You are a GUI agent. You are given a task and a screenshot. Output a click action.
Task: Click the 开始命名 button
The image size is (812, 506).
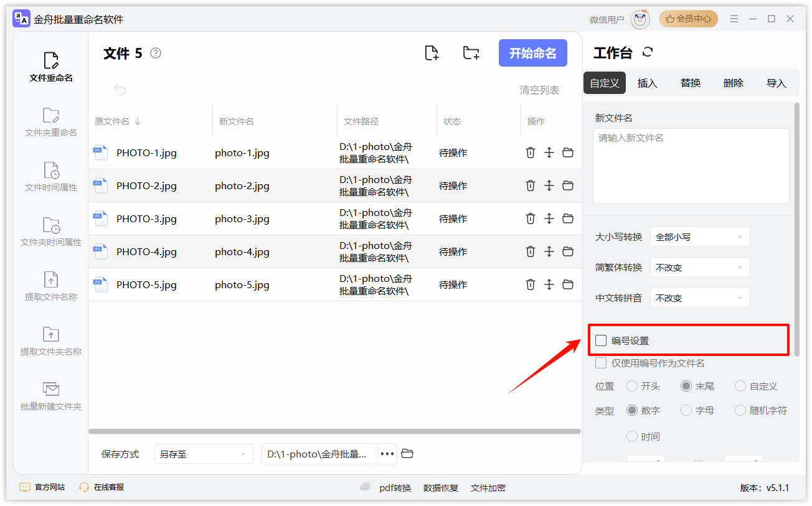[532, 53]
